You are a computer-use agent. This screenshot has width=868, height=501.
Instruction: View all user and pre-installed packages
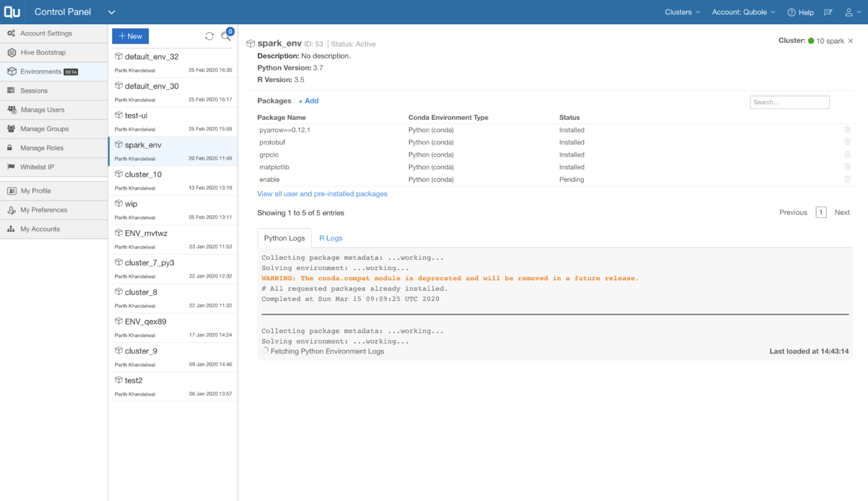(322, 194)
